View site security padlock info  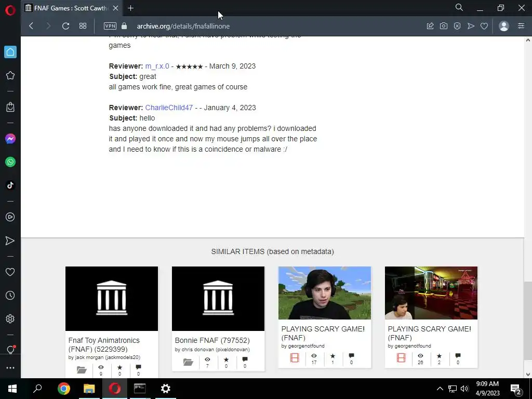pyautogui.click(x=124, y=26)
